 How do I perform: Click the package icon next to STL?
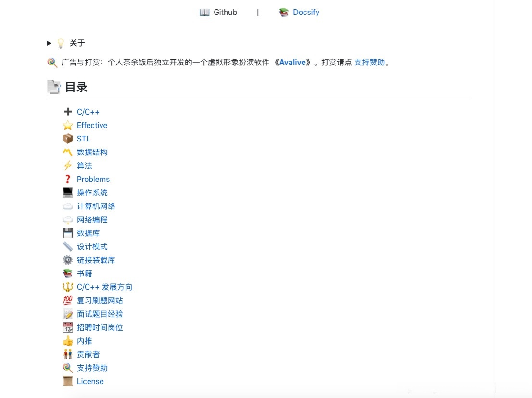pyautogui.click(x=68, y=139)
